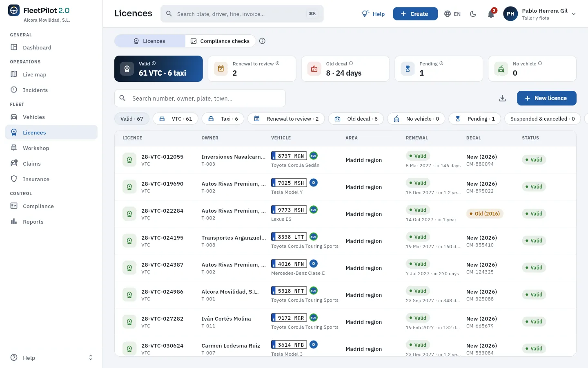This screenshot has height=368, width=588.
Task: Click the Insurance shield icon
Action: 14,179
